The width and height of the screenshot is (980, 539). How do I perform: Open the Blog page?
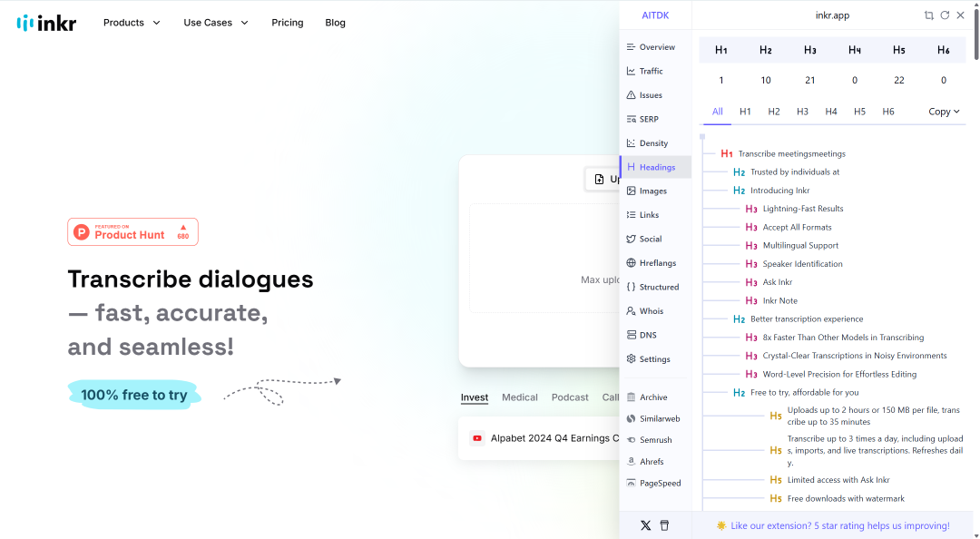click(335, 23)
